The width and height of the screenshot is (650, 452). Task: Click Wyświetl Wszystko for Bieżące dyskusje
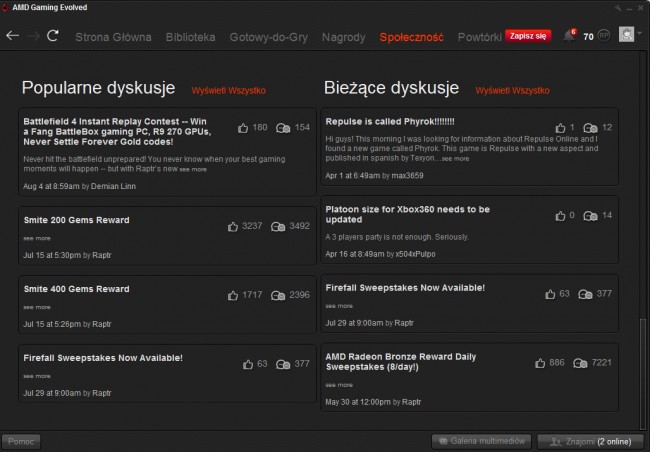point(512,90)
